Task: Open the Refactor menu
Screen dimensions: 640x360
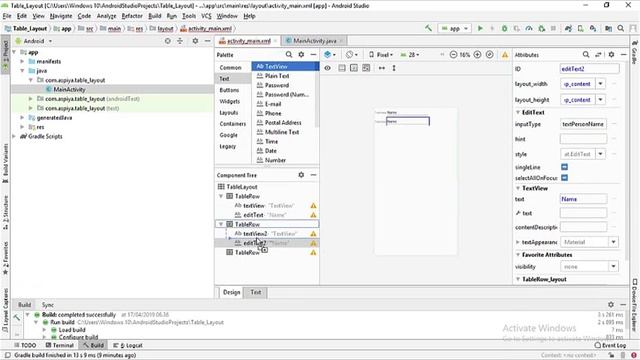Action: point(132,16)
